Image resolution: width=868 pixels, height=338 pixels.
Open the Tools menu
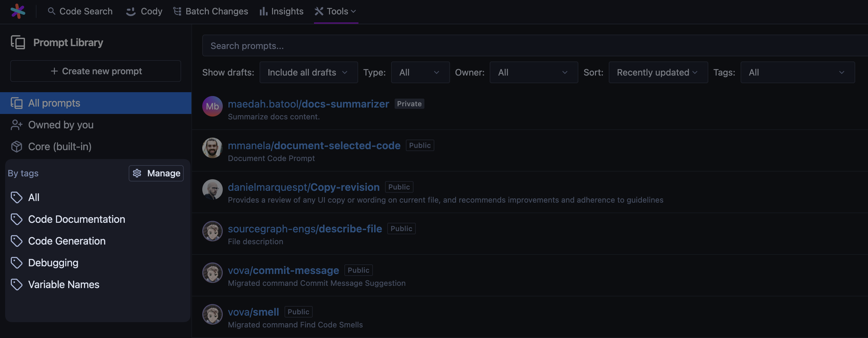(336, 12)
